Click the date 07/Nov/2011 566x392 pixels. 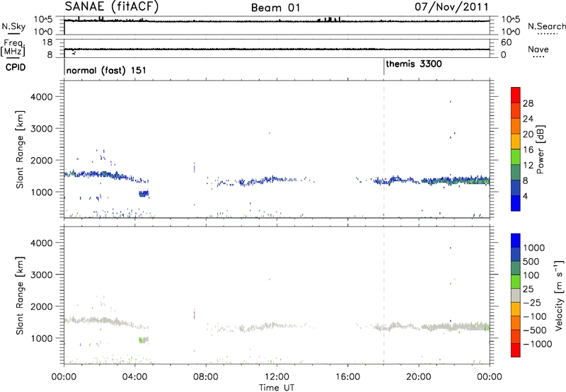tap(451, 7)
